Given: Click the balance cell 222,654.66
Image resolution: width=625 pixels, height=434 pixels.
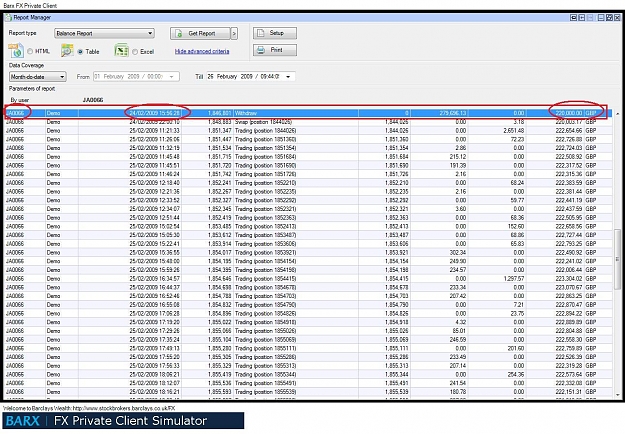Looking at the screenshot, I should coord(569,131).
